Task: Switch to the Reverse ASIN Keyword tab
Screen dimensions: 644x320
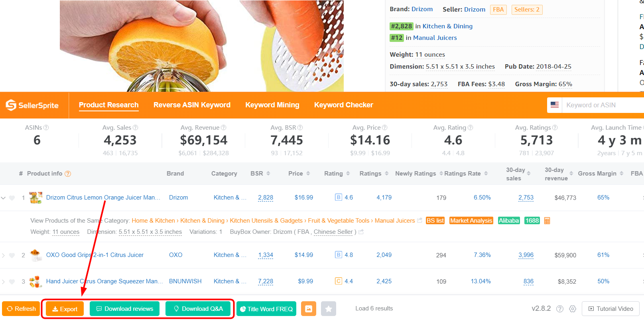Action: (x=192, y=105)
